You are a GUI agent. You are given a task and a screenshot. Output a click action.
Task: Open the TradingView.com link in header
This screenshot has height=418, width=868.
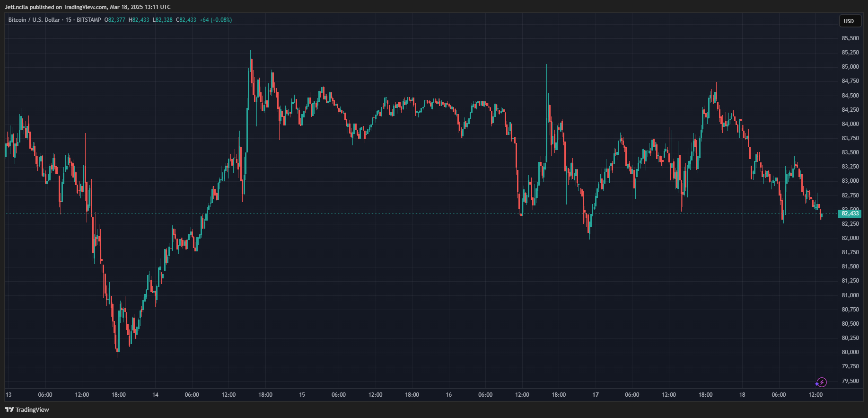click(x=85, y=7)
